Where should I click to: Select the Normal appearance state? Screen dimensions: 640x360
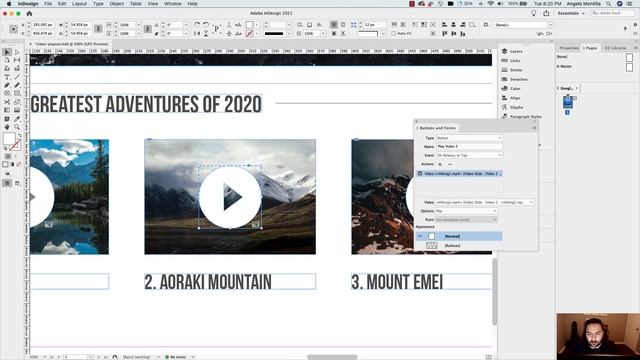[458, 236]
